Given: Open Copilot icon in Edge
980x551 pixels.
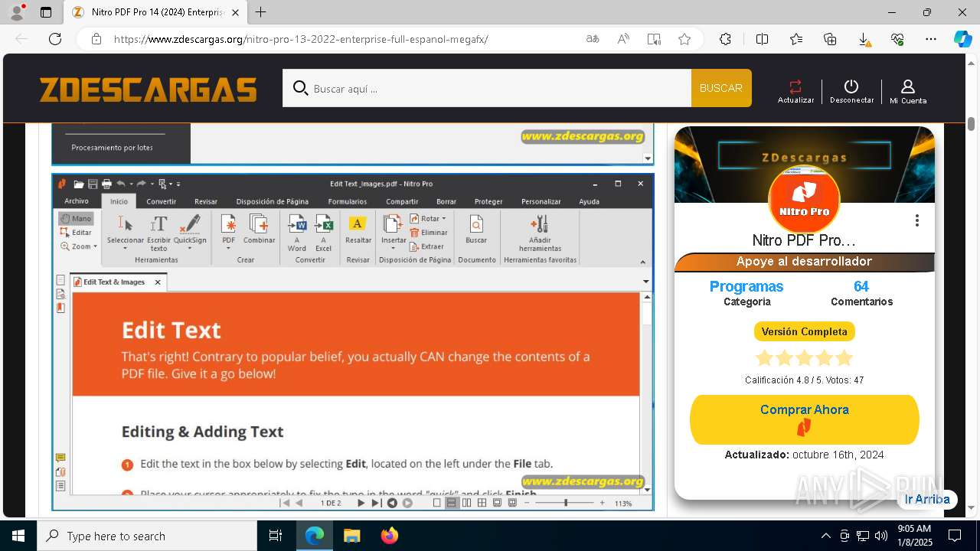Looking at the screenshot, I should 962,39.
